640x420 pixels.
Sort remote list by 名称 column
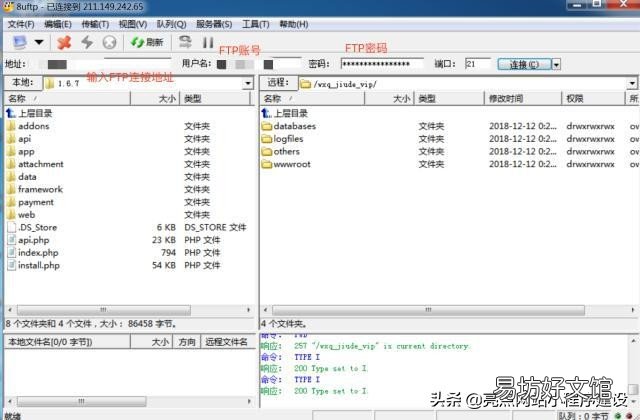pyautogui.click(x=312, y=98)
